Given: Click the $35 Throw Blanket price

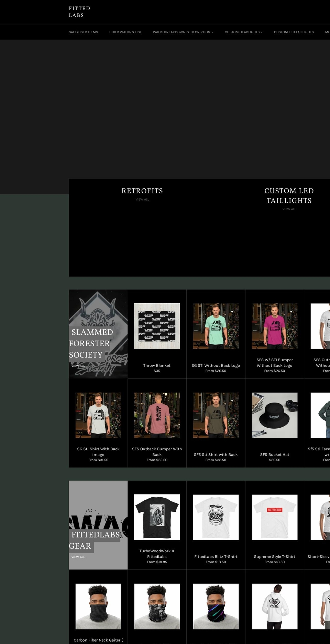Looking at the screenshot, I should pyautogui.click(x=157, y=371).
